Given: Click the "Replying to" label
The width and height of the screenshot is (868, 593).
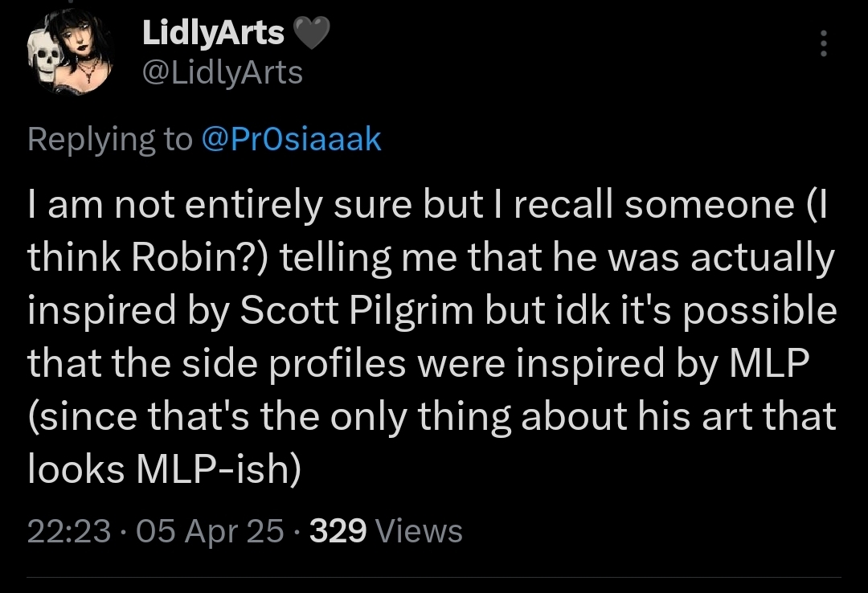Looking at the screenshot, I should [x=110, y=140].
